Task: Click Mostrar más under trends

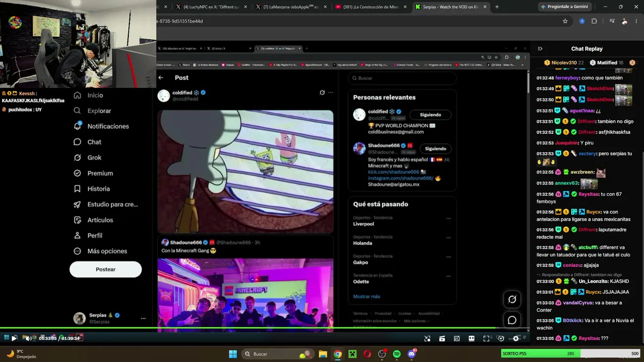Action: pyautogui.click(x=366, y=297)
